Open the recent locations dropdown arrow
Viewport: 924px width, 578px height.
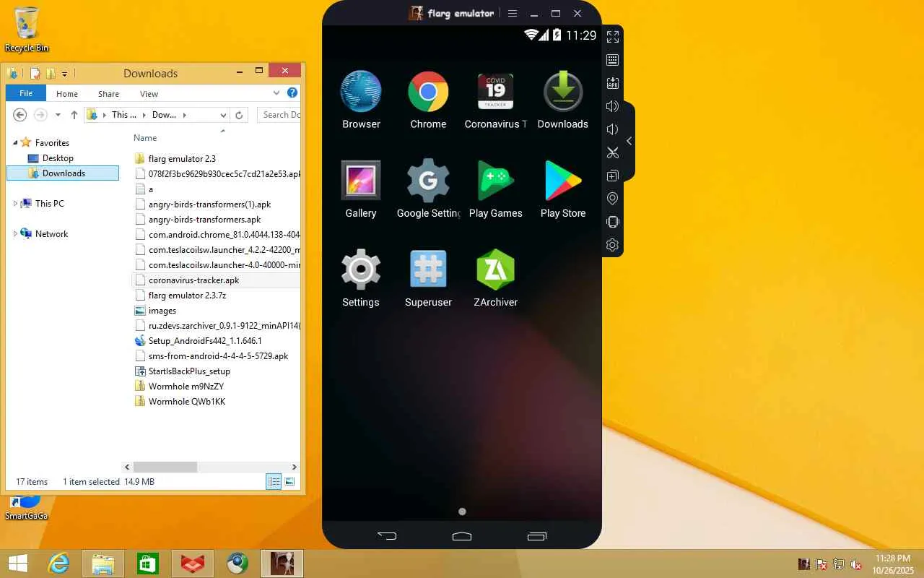pyautogui.click(x=58, y=115)
